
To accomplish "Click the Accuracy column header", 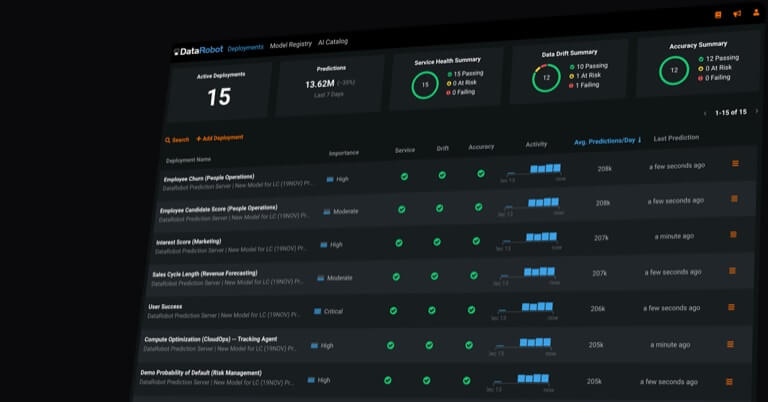I will (481, 146).
